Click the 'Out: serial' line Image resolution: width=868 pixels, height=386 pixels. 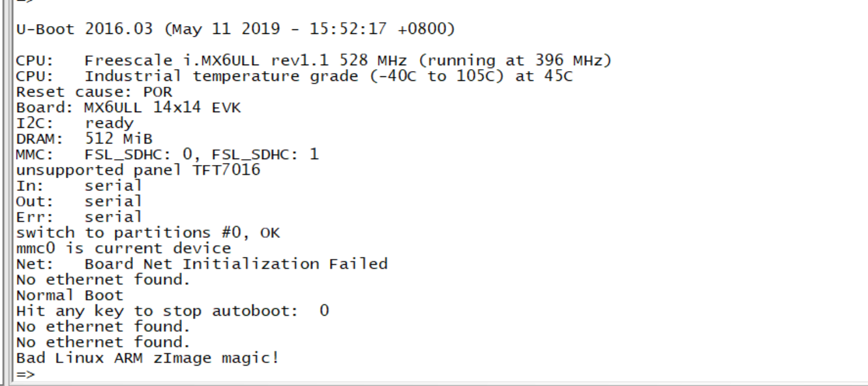tap(79, 201)
